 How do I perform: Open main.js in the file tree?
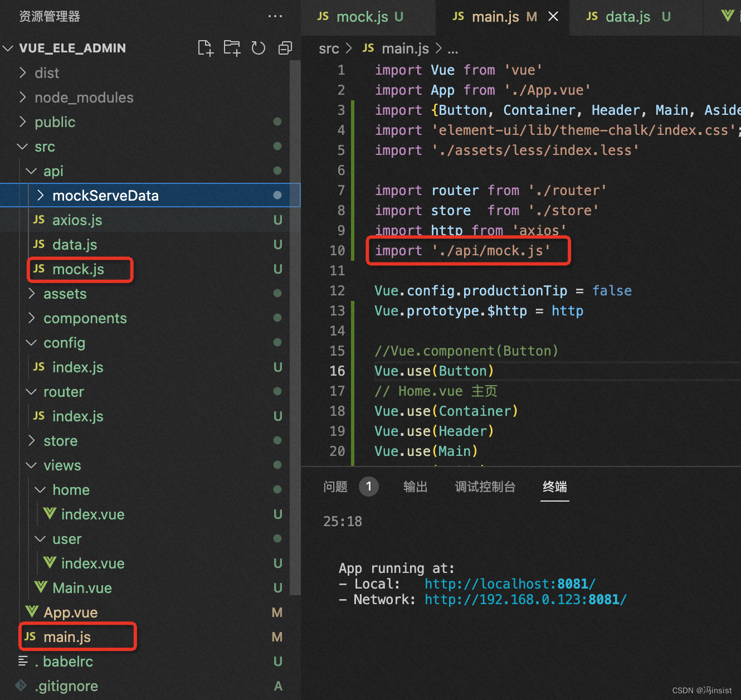[x=150, y=637]
